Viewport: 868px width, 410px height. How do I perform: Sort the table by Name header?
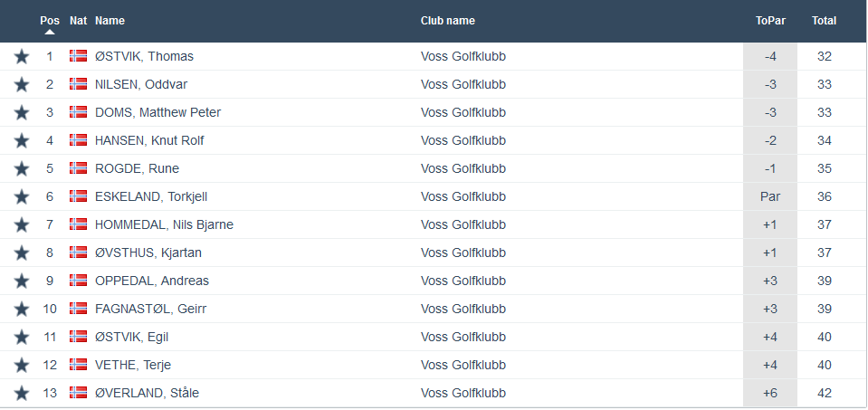point(110,21)
